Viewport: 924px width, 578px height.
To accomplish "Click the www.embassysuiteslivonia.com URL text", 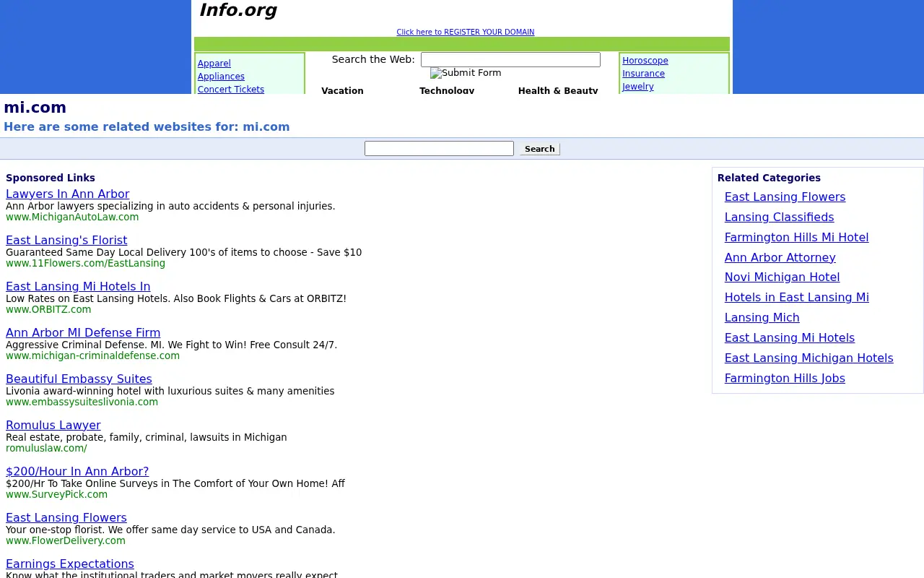I will pos(82,402).
